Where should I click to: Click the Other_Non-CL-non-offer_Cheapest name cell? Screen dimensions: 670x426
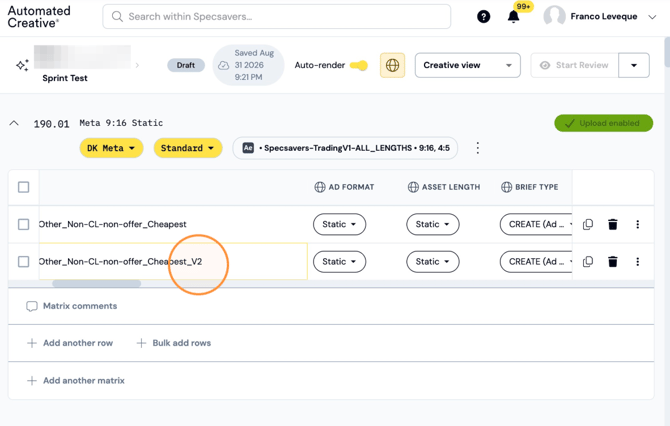click(173, 224)
